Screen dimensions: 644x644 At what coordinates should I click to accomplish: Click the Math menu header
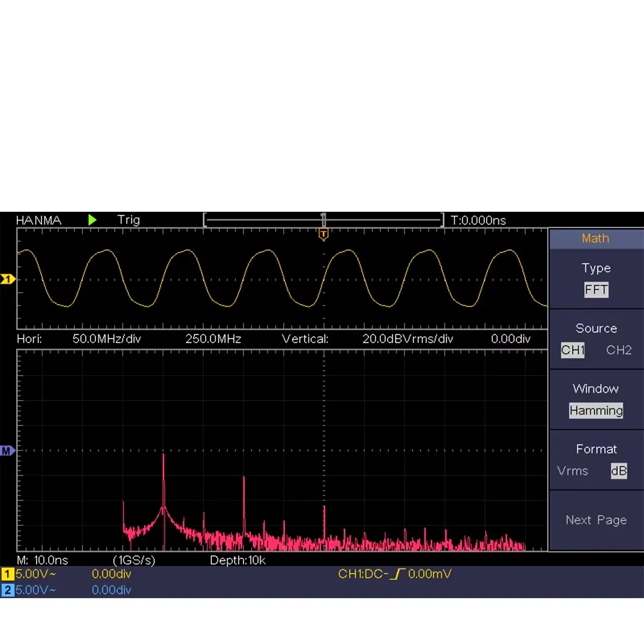tap(595, 238)
